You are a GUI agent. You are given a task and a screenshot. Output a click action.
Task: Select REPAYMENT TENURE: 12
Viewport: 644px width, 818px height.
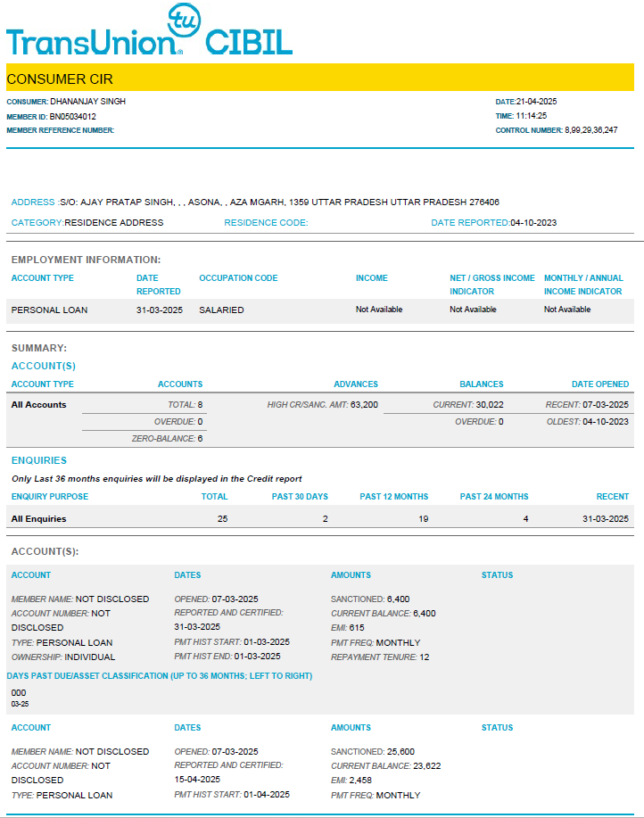click(x=380, y=657)
